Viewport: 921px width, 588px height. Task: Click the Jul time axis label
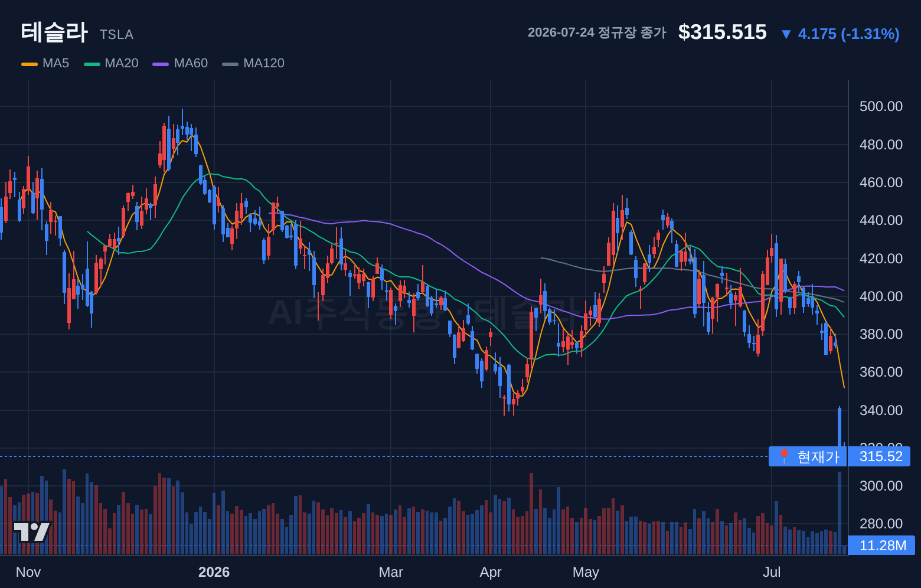point(772,572)
